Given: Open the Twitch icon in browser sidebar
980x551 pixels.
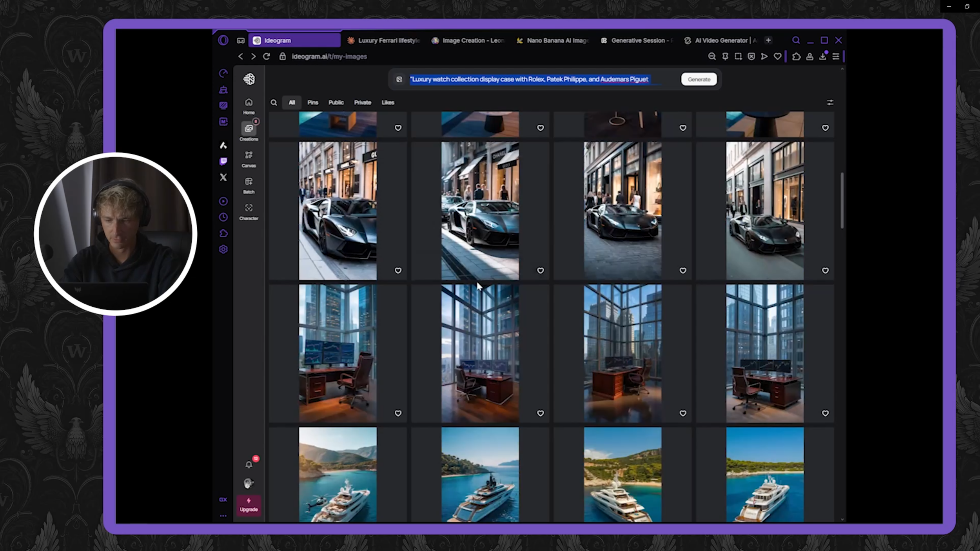Looking at the screenshot, I should pos(223,161).
